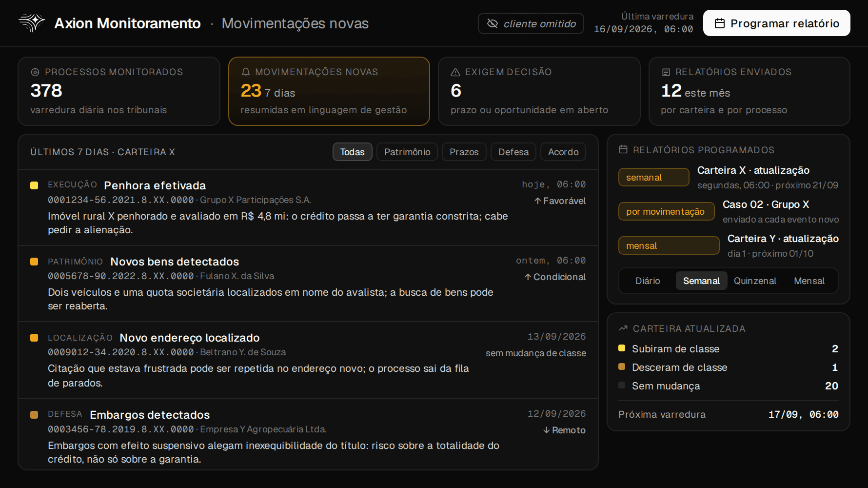Click the Programar relatório button
Screen dimensions: 868x488
click(777, 23)
